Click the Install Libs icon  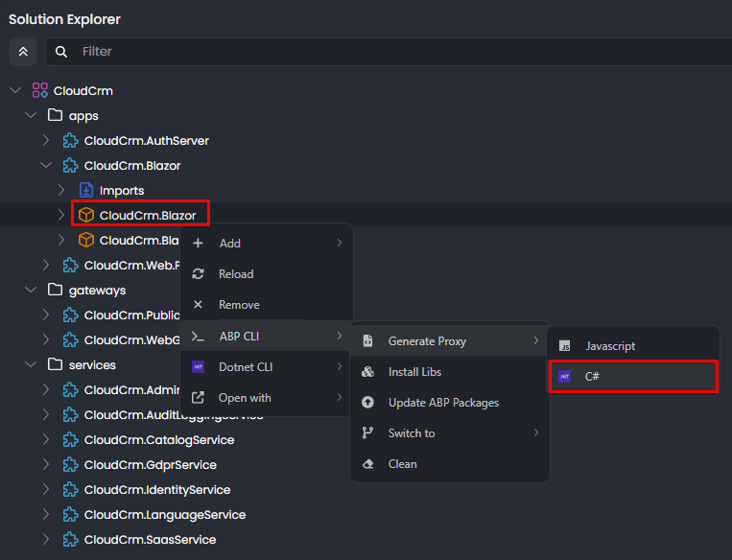367,372
